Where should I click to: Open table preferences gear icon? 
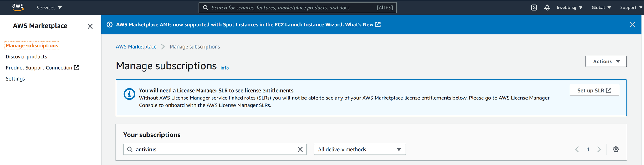pyautogui.click(x=616, y=149)
